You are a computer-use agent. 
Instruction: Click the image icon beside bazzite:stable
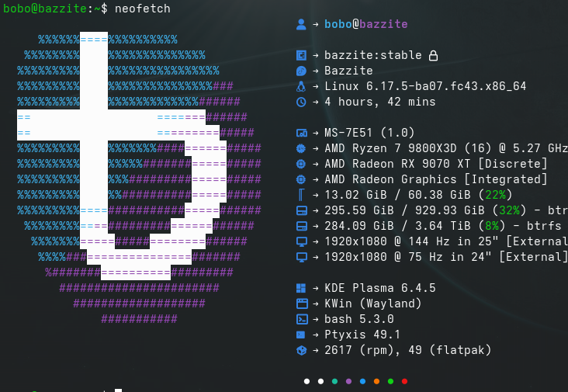click(301, 55)
